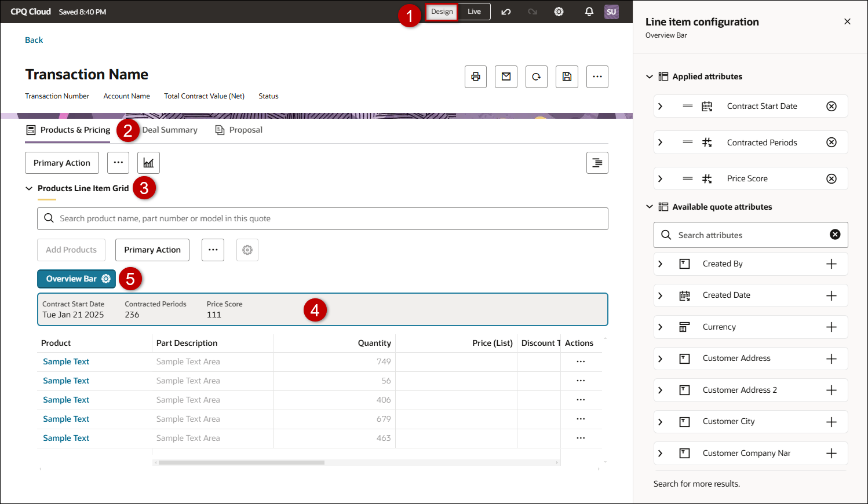Expand the Created Date attribute
This screenshot has width=868, height=504.
tap(660, 295)
